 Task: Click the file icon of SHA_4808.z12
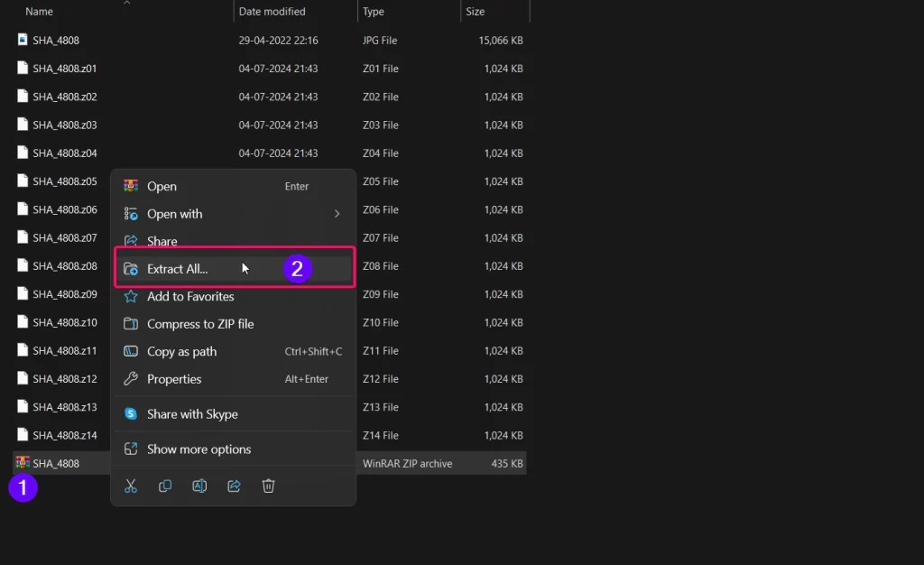[23, 378]
